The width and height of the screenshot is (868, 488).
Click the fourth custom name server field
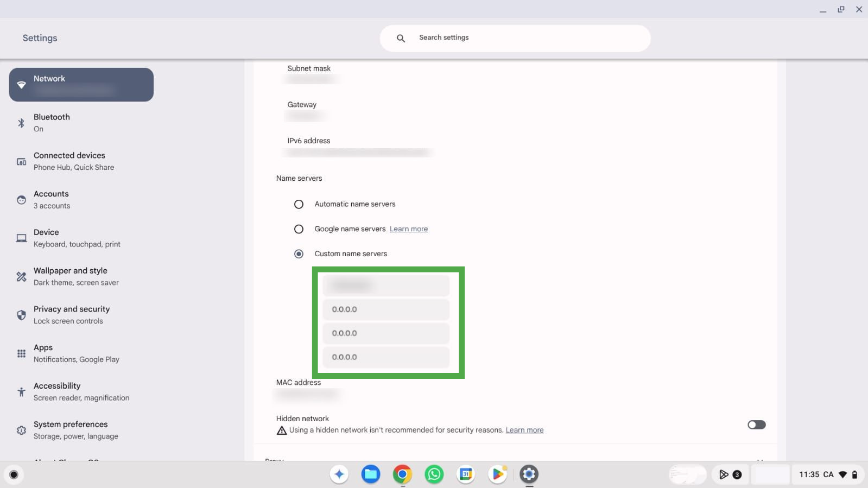coord(386,357)
